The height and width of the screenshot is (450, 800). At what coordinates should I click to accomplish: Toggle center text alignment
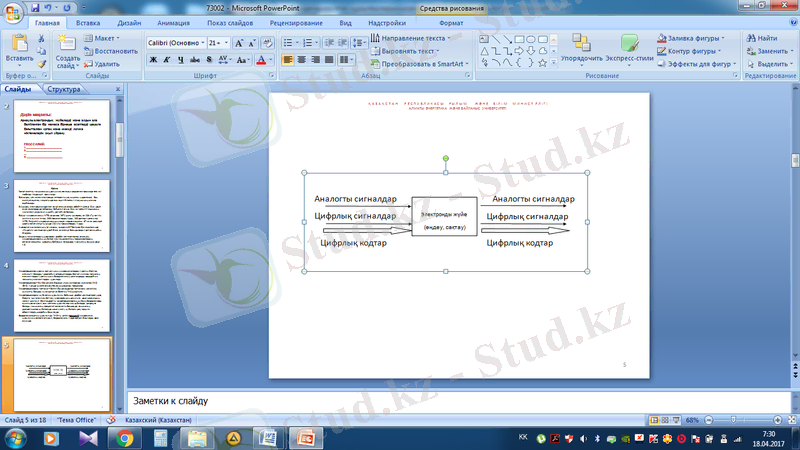pyautogui.click(x=301, y=60)
